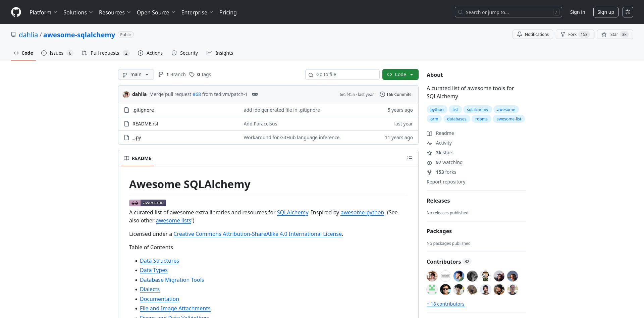Open the main branch dropdown
The width and height of the screenshot is (644, 318).
point(136,74)
